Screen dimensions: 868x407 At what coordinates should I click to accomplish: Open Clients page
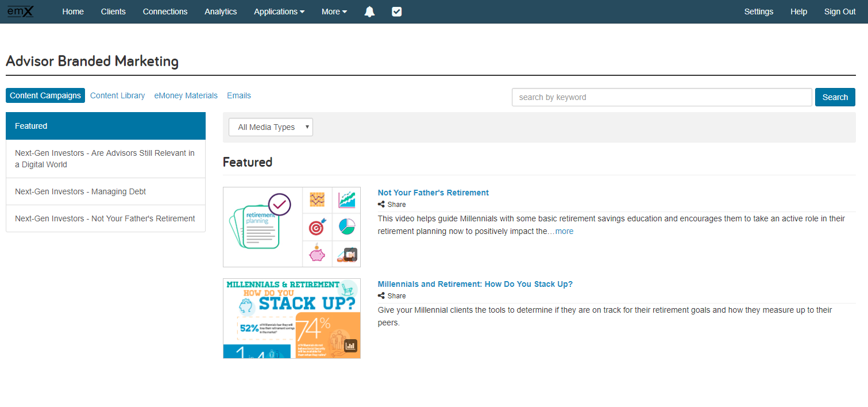click(x=113, y=11)
